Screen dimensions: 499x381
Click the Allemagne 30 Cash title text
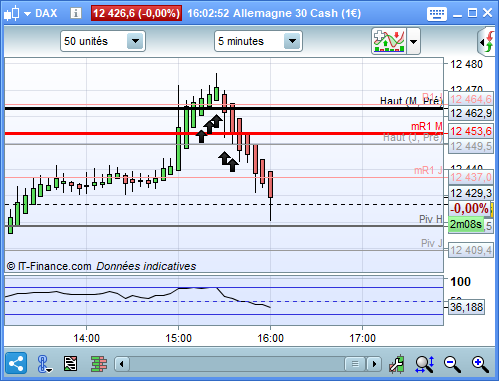pos(297,13)
